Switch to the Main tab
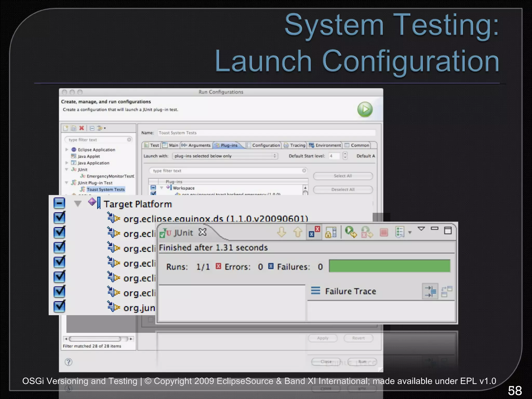Viewport: 532px width, 399px height. [170, 145]
